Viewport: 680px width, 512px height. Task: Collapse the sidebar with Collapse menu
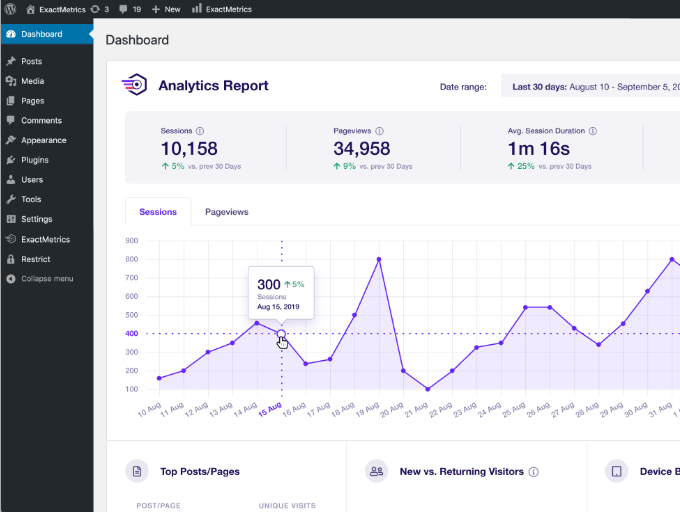(46, 279)
